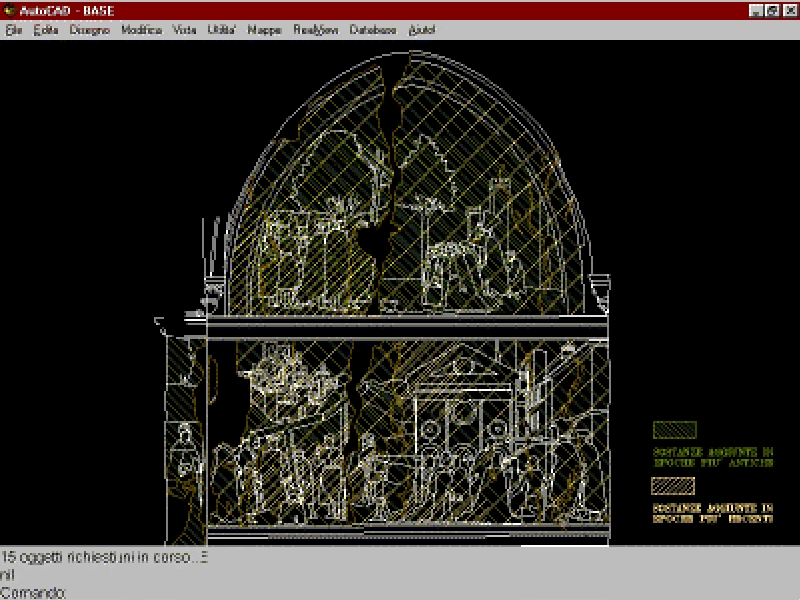Open the Disegno menu
The image size is (800, 600).
coord(90,30)
